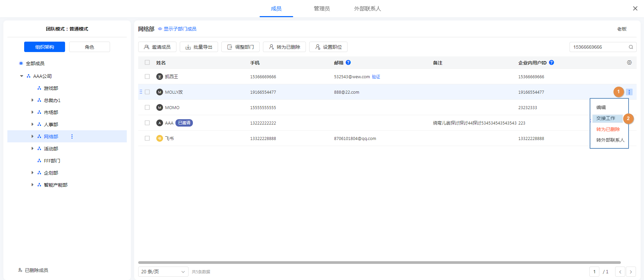Open column settings gear icon

pyautogui.click(x=629, y=62)
